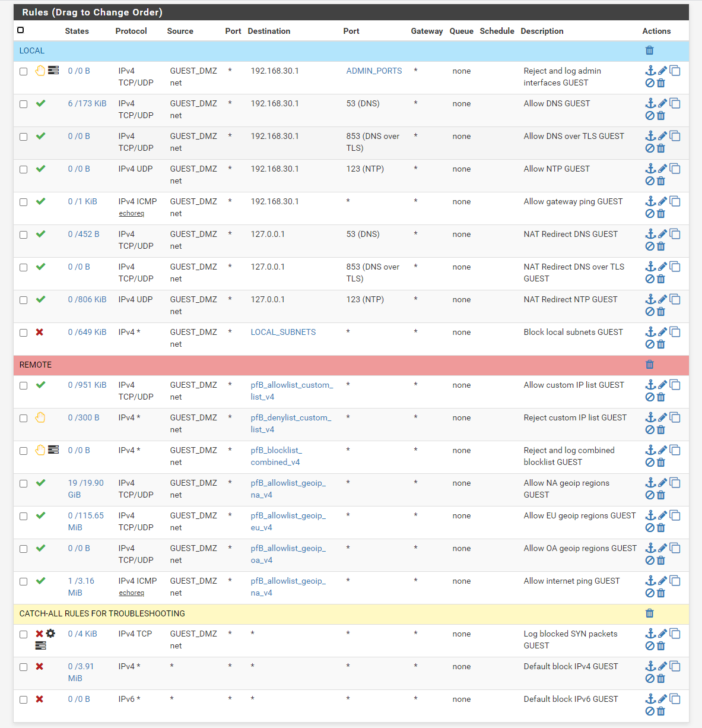Click echoreq on the Allow internet ping GUEST row
702x728 pixels.
pos(131,593)
